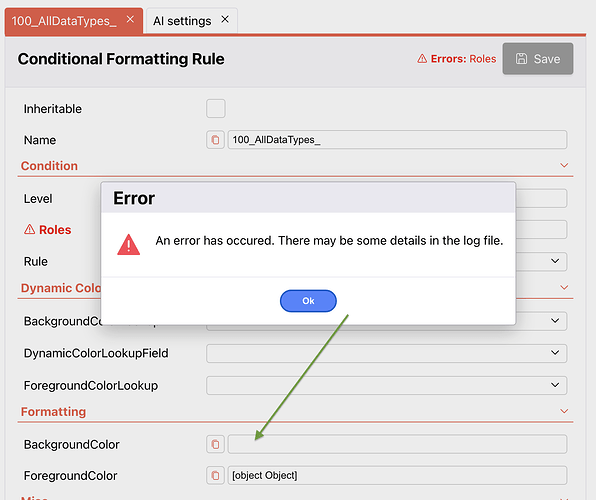Click the Conditional Formatting Rule title
The width and height of the screenshot is (596, 500).
point(121,59)
